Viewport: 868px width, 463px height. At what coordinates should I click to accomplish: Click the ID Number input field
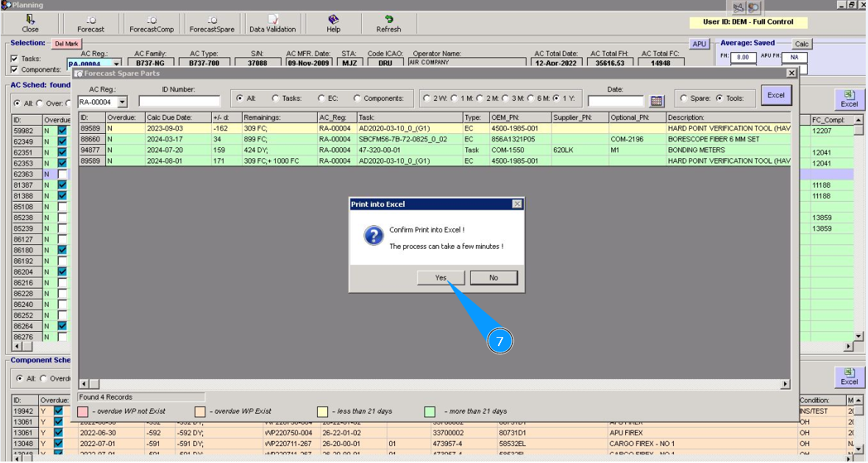[x=179, y=102]
